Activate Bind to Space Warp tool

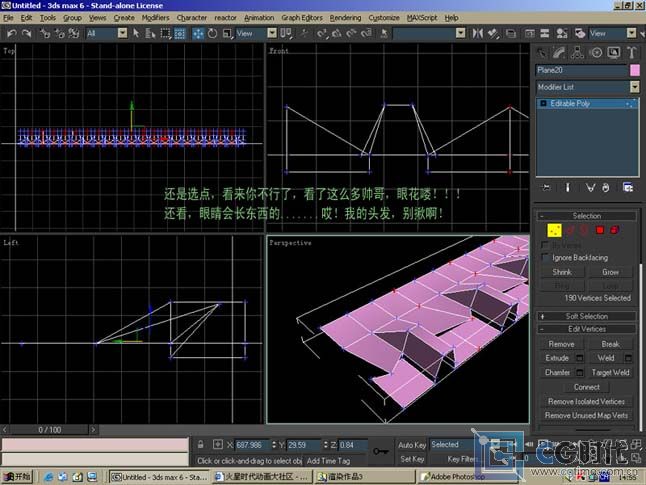tap(74, 33)
